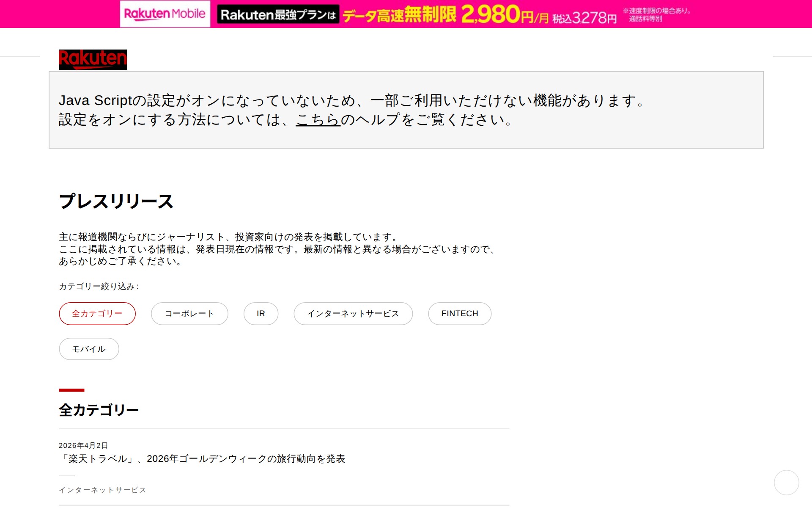Select the IR category filter
Image resolution: width=812 pixels, height=508 pixels.
pyautogui.click(x=261, y=313)
